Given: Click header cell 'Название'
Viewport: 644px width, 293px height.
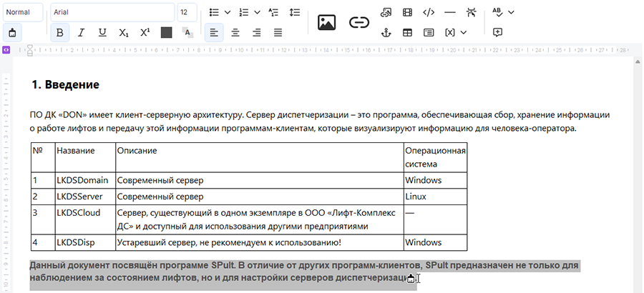Looking at the screenshot, I should [85, 158].
